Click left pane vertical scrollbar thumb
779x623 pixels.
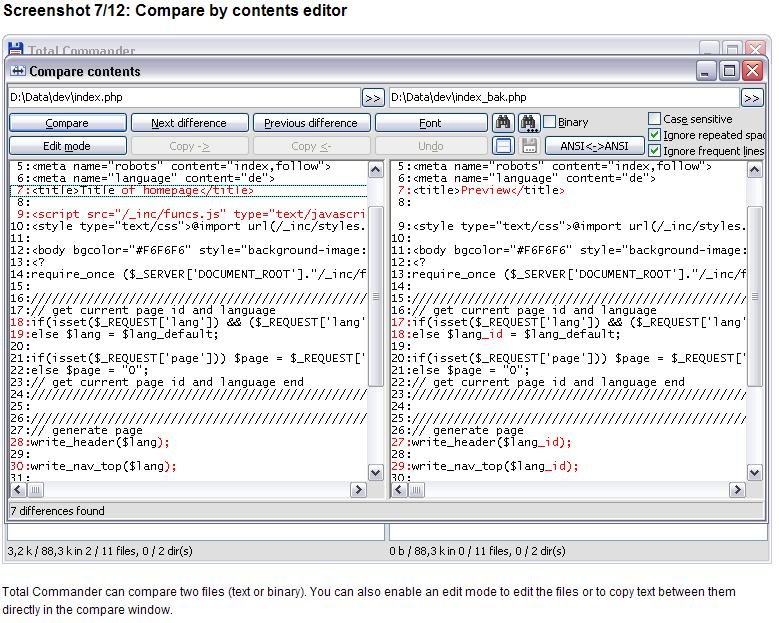pyautogui.click(x=376, y=297)
